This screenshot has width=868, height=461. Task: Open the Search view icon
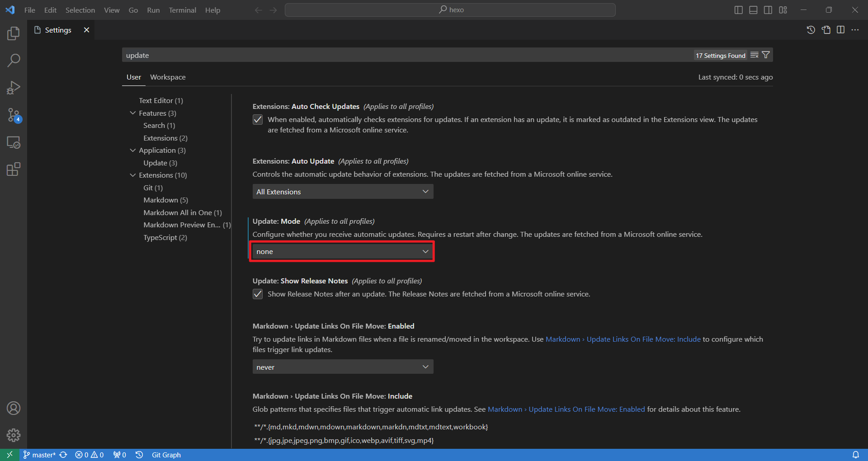click(x=14, y=61)
